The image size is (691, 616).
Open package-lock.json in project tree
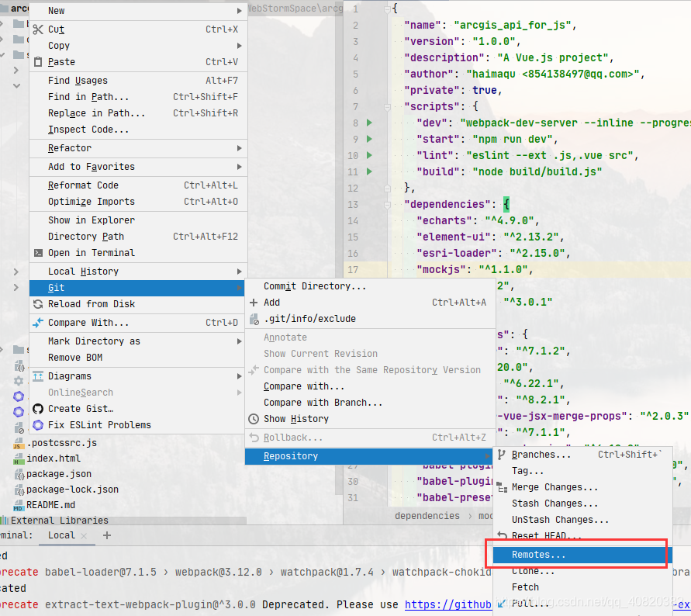[x=72, y=490]
